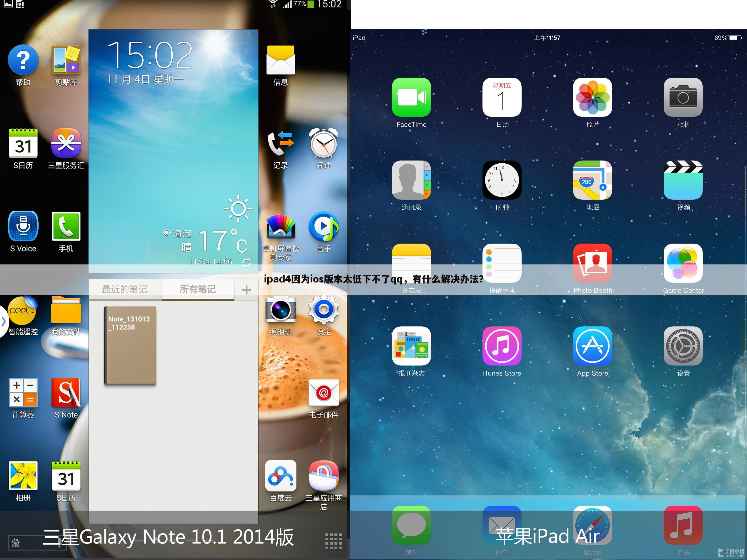Open the iPad 照片 Photos app

[x=592, y=97]
